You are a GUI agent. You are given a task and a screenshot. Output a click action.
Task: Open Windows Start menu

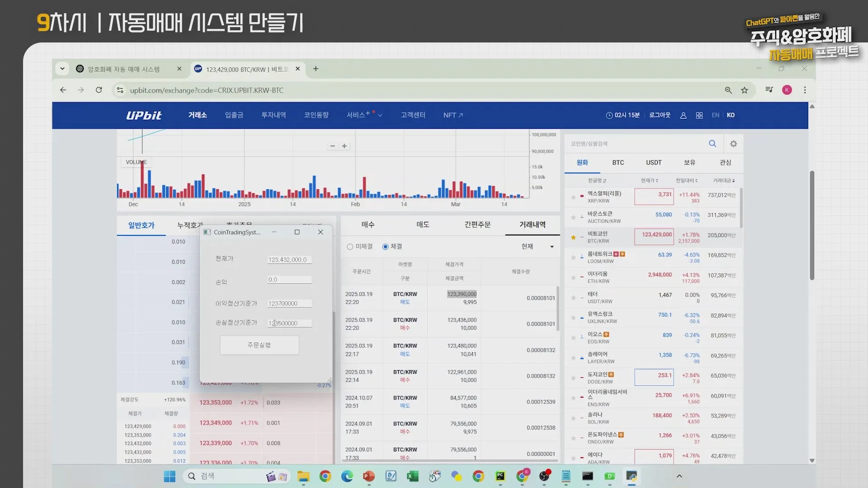170,476
